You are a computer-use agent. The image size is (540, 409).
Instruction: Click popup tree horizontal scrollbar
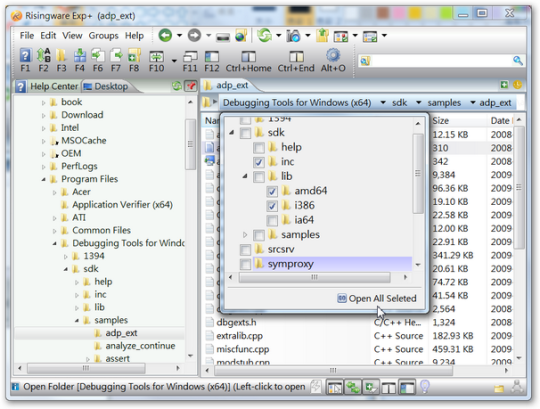coord(314,277)
